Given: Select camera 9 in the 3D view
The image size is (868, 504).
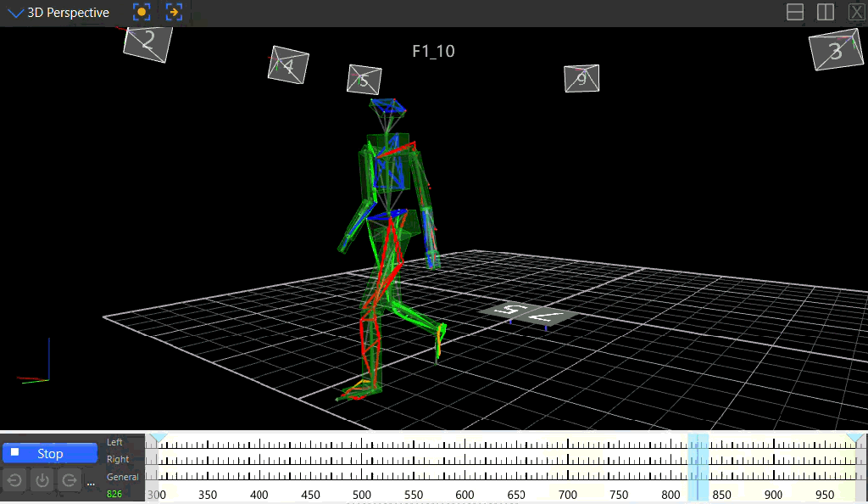Looking at the screenshot, I should 581,78.
